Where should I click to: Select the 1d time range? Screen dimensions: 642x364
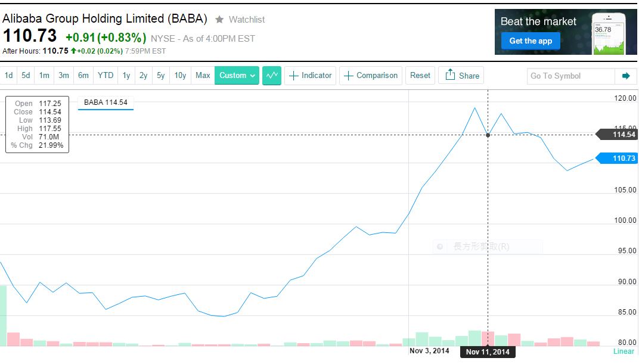tap(8, 75)
